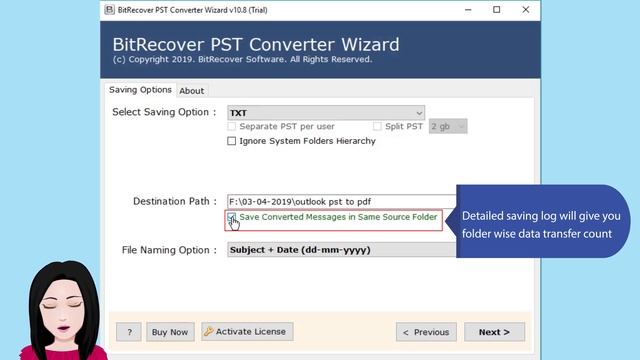Image resolution: width=640 pixels, height=360 pixels.
Task: Click the Destination Path label
Action: (x=175, y=201)
